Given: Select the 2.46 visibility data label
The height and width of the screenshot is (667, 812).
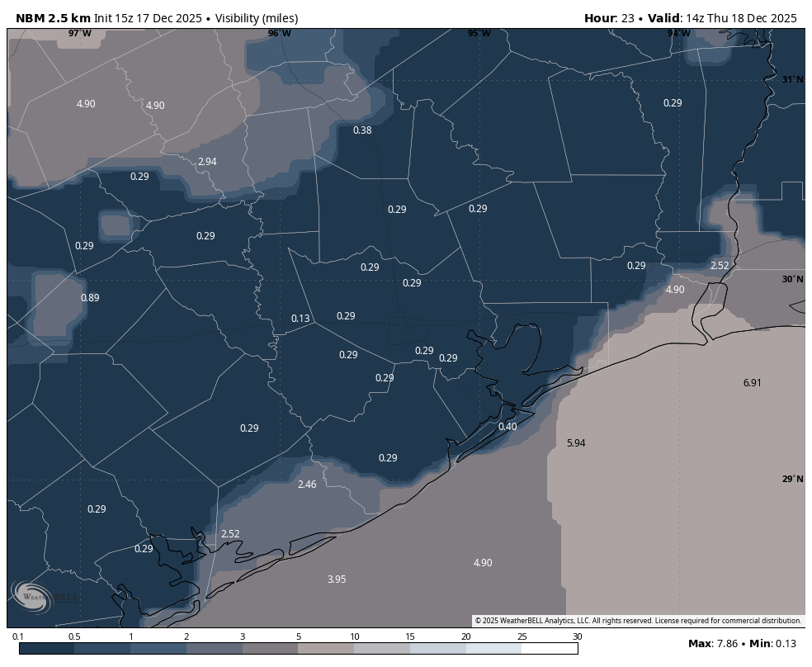Looking at the screenshot, I should [307, 485].
